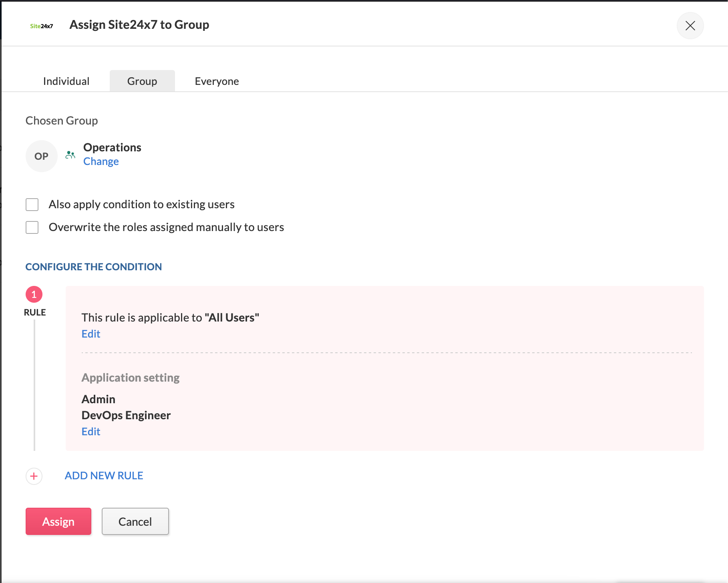Edit the Application setting roles
This screenshot has height=583, width=728.
pos(91,432)
